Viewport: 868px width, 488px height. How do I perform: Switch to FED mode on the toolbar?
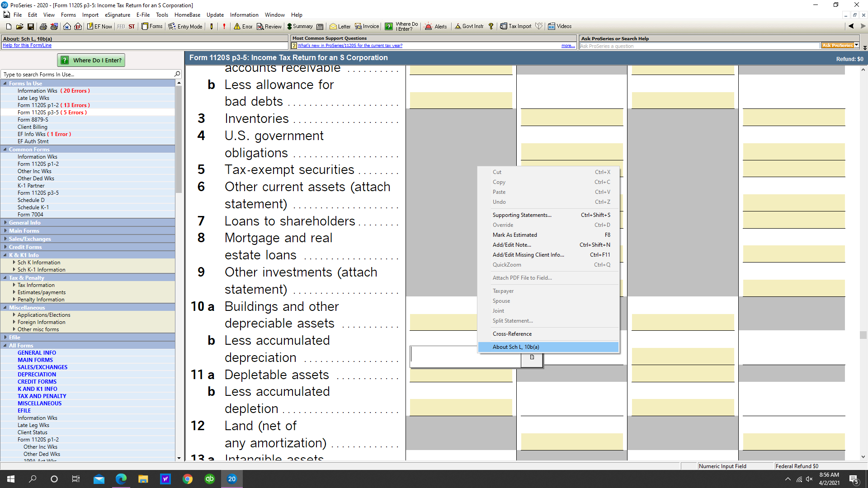(121, 26)
